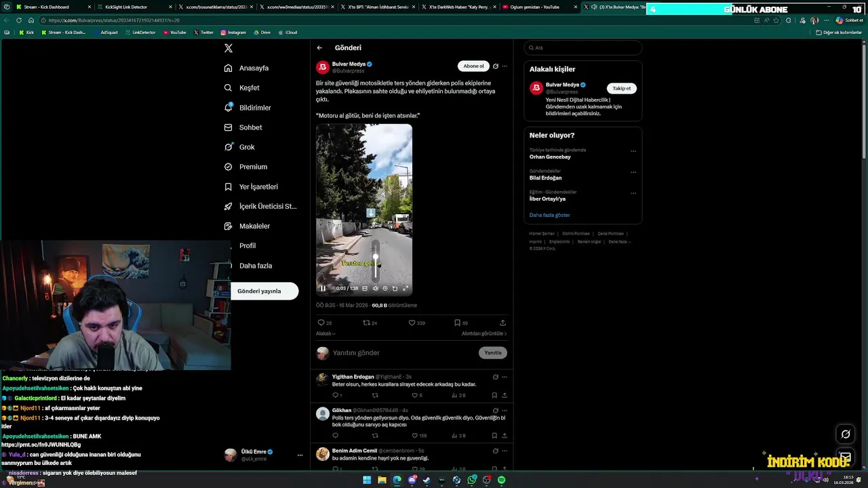
Task: Open Makaleler in the sidebar
Action: coord(247,226)
